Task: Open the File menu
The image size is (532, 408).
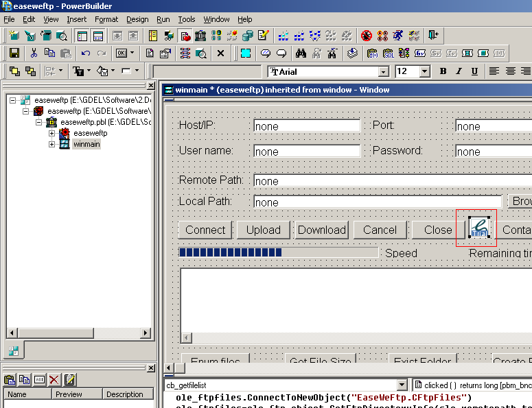Action: (9, 19)
